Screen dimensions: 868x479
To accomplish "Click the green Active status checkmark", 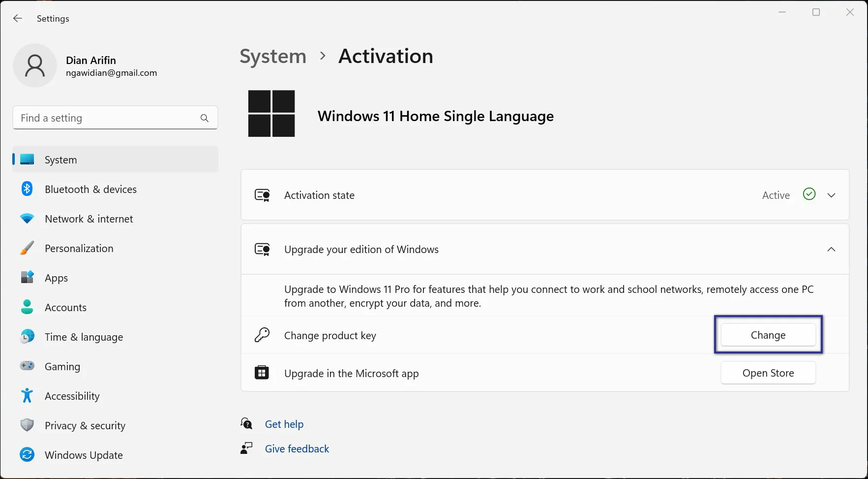I will [x=808, y=194].
